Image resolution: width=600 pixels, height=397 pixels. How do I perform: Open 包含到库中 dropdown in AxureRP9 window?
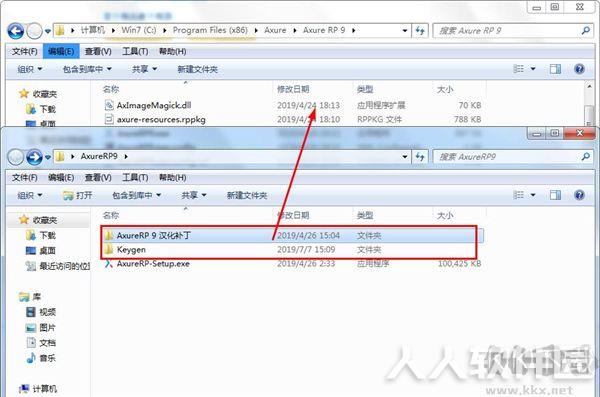(x=137, y=195)
